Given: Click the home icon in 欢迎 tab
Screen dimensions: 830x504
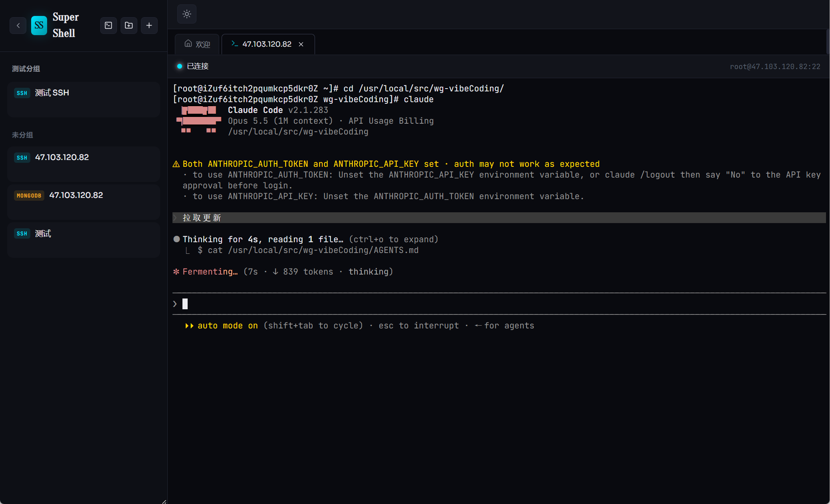Looking at the screenshot, I should (x=188, y=43).
